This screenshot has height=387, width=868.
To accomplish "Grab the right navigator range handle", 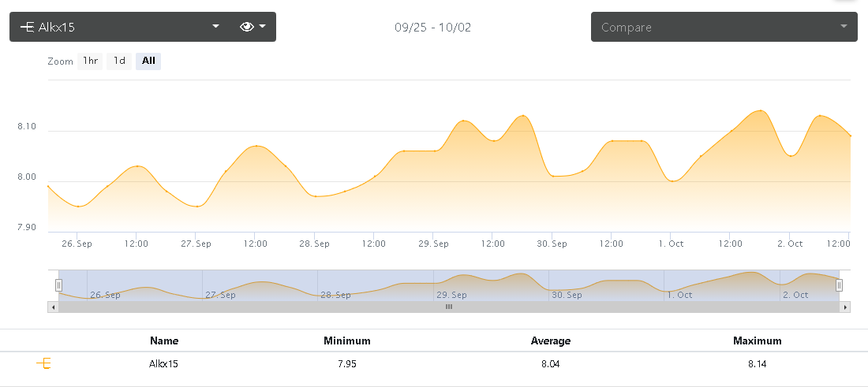I will pos(840,285).
